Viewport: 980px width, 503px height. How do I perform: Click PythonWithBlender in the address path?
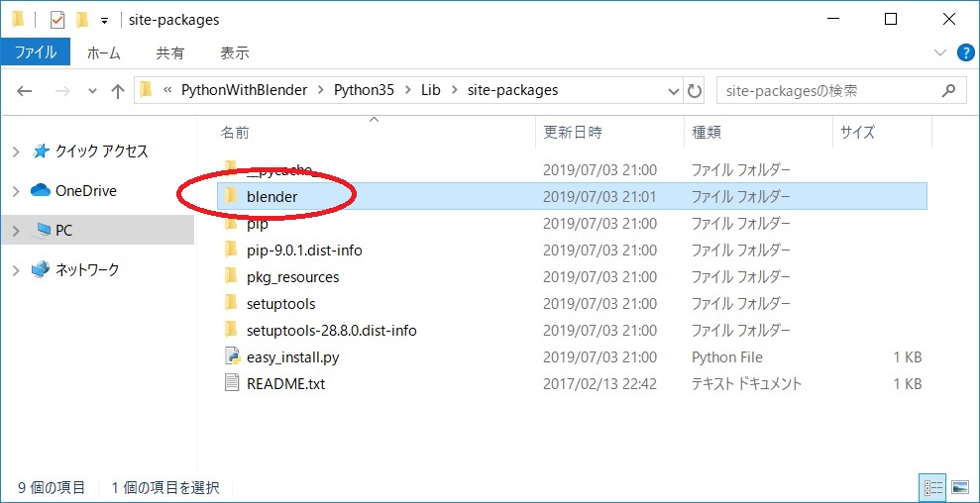point(245,90)
